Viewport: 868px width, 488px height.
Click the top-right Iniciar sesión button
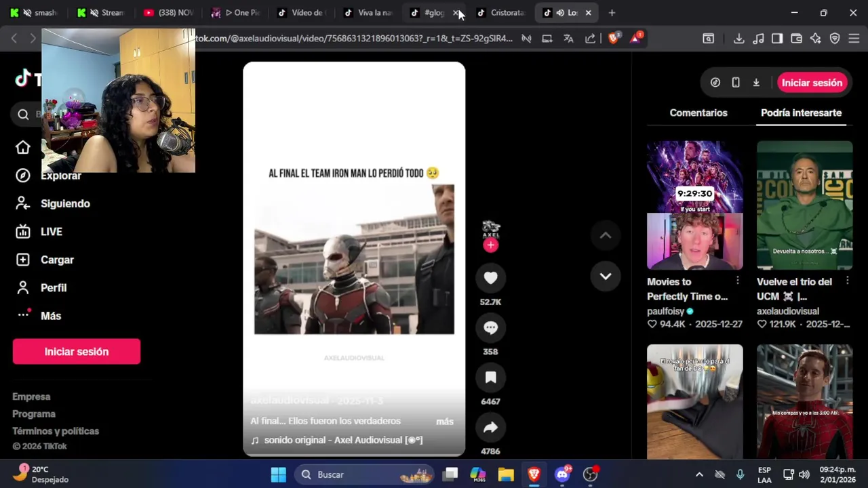coord(812,83)
